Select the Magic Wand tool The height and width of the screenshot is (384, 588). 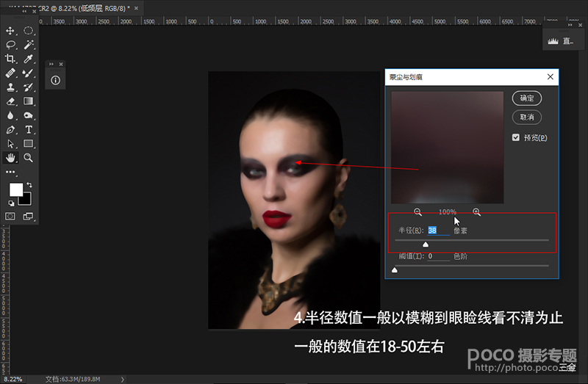[29, 45]
